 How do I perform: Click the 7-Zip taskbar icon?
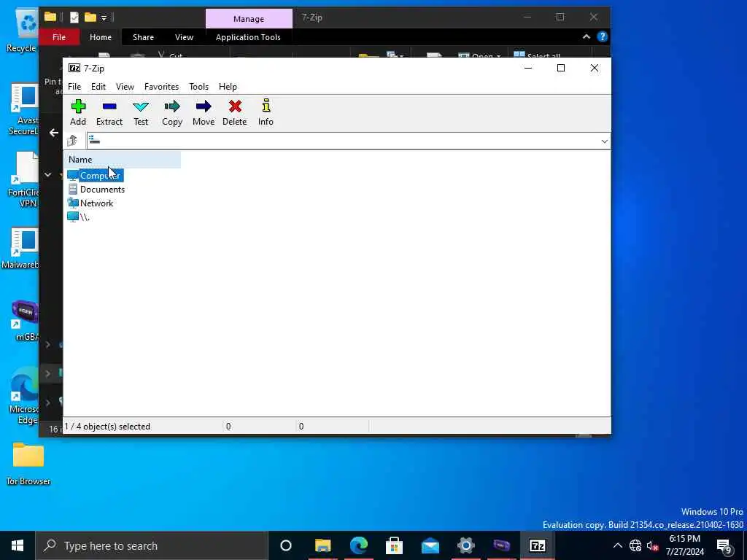point(538,545)
